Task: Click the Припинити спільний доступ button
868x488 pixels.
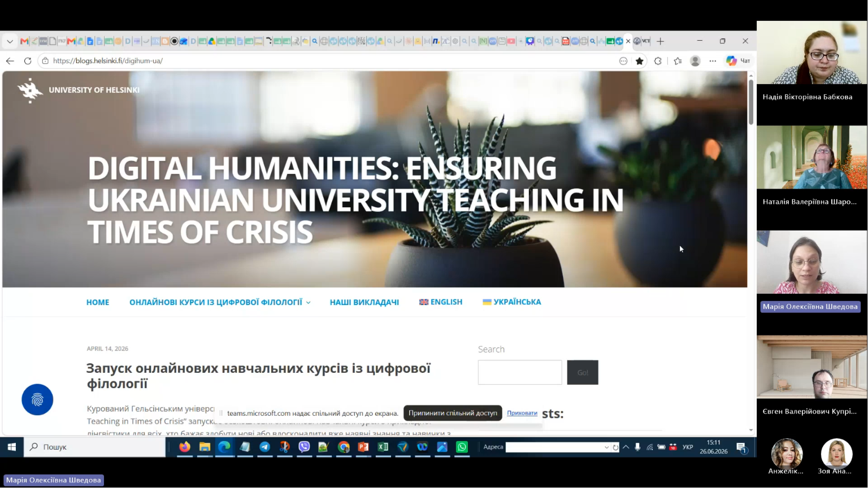Action: pos(453,413)
